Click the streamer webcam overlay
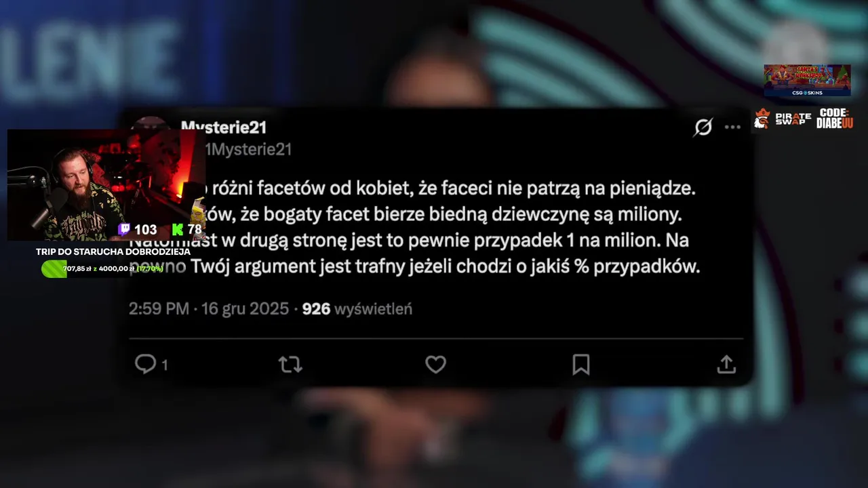Screen dimensions: 868x488 pyautogui.click(x=106, y=185)
